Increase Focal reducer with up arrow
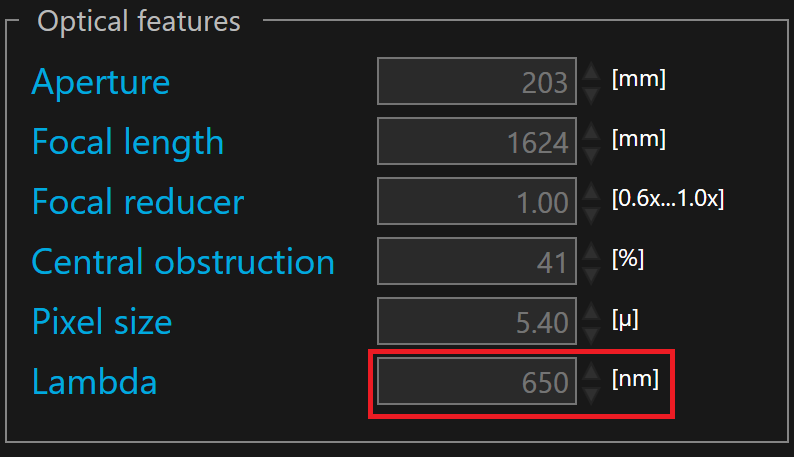The height and width of the screenshot is (457, 794). [590, 191]
